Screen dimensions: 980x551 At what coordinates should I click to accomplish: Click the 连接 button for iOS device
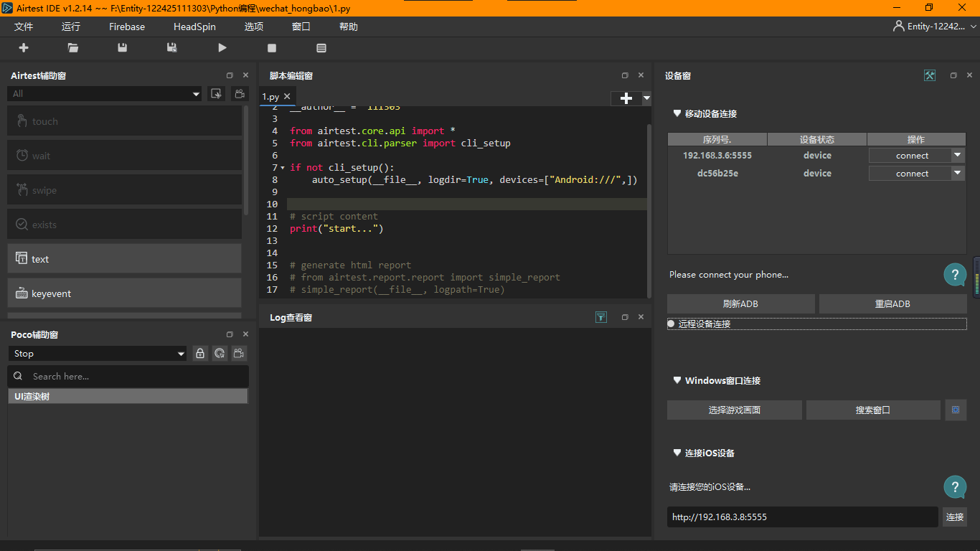(x=955, y=517)
